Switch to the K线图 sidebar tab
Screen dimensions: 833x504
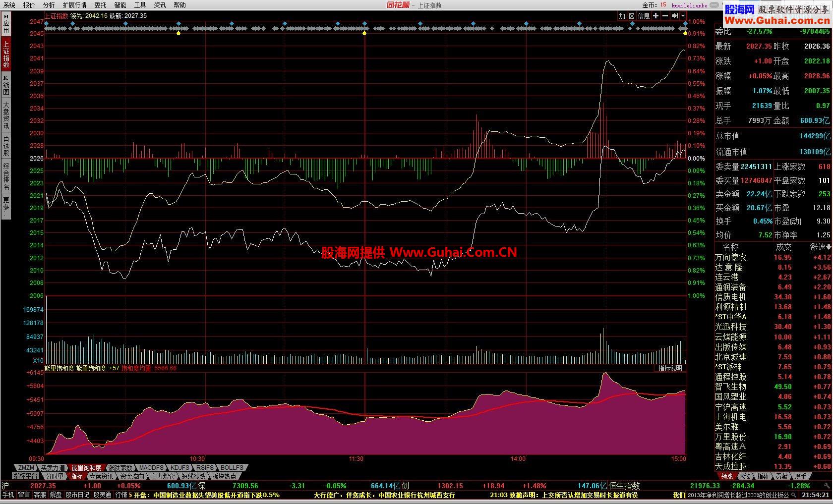tap(6, 85)
